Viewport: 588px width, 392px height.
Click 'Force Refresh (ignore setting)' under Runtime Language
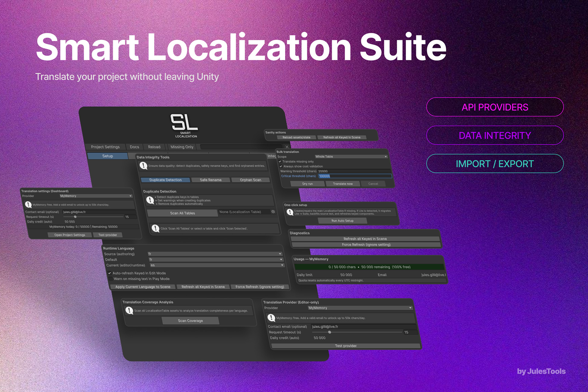[260, 287]
